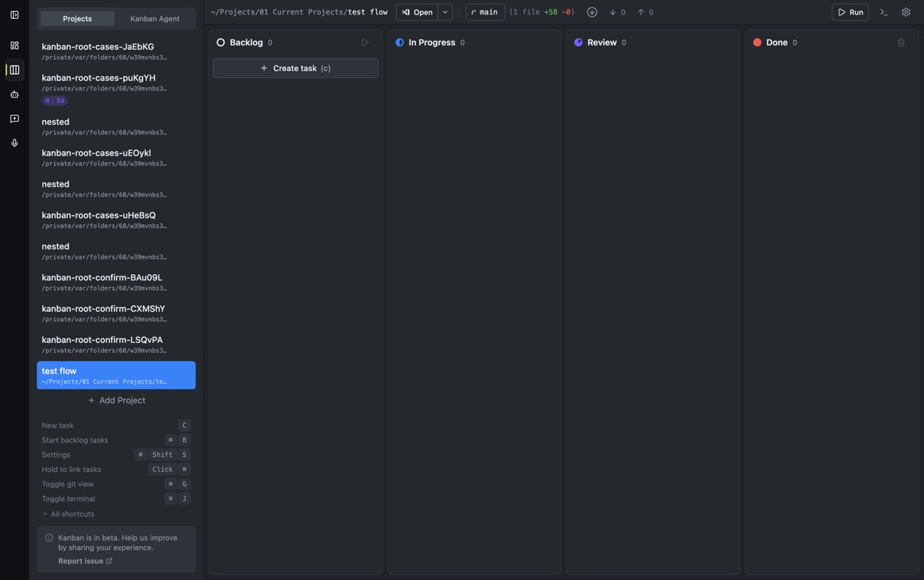This screenshot has width=924, height=580.
Task: Open the main branch selector
Action: point(485,12)
